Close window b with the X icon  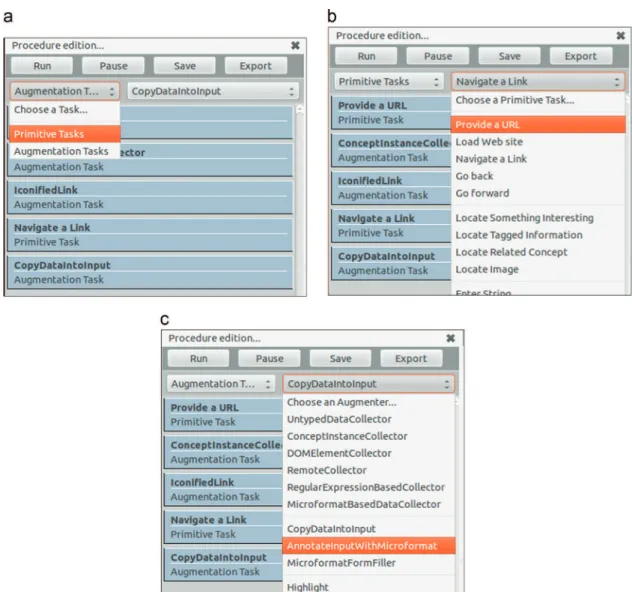[x=621, y=36]
